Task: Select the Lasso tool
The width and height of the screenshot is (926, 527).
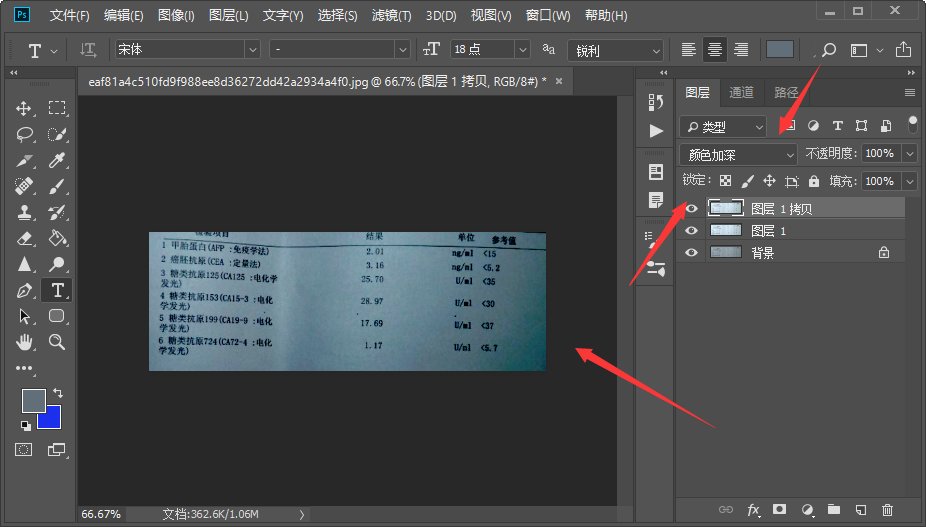Action: tap(24, 134)
